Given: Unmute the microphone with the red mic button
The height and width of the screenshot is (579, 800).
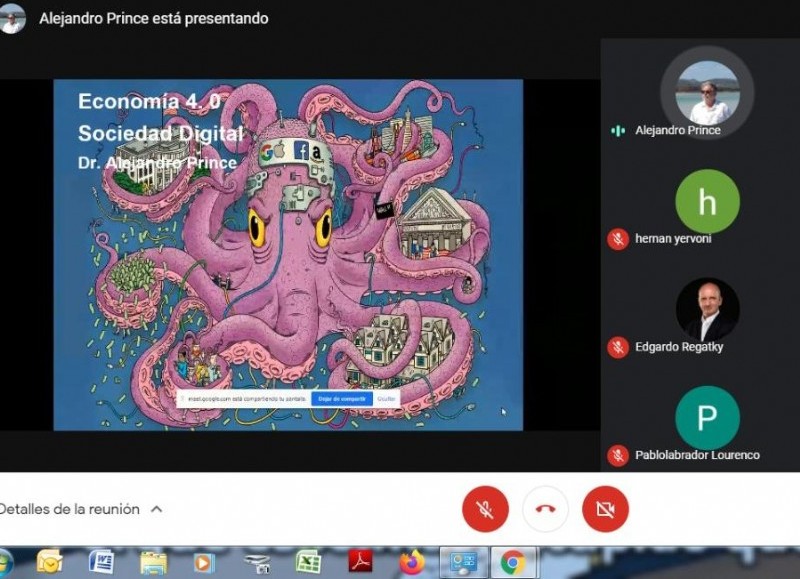Looking at the screenshot, I should [x=485, y=509].
